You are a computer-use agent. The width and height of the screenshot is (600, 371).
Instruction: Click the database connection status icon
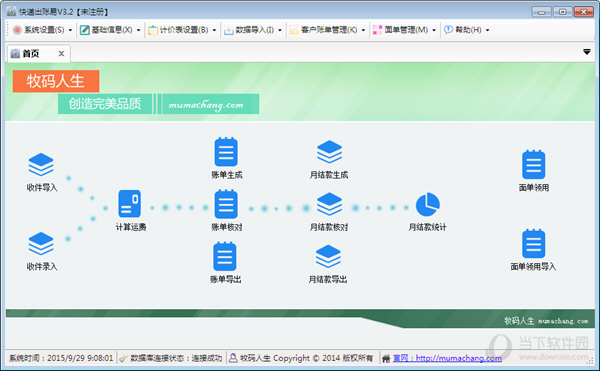pos(123,358)
